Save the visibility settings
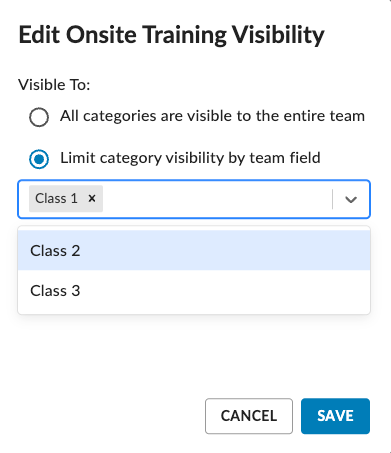Screen dimensions: 391x453 pos(335,416)
